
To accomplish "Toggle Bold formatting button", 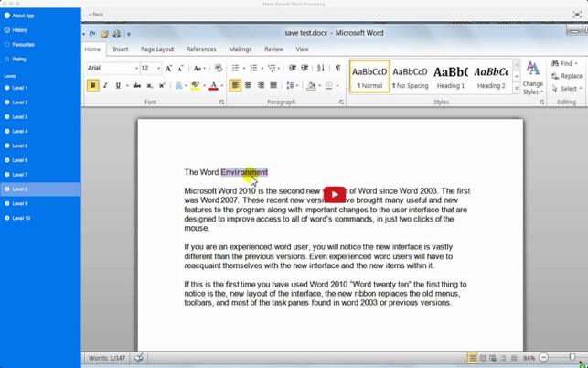I will coord(93,86).
